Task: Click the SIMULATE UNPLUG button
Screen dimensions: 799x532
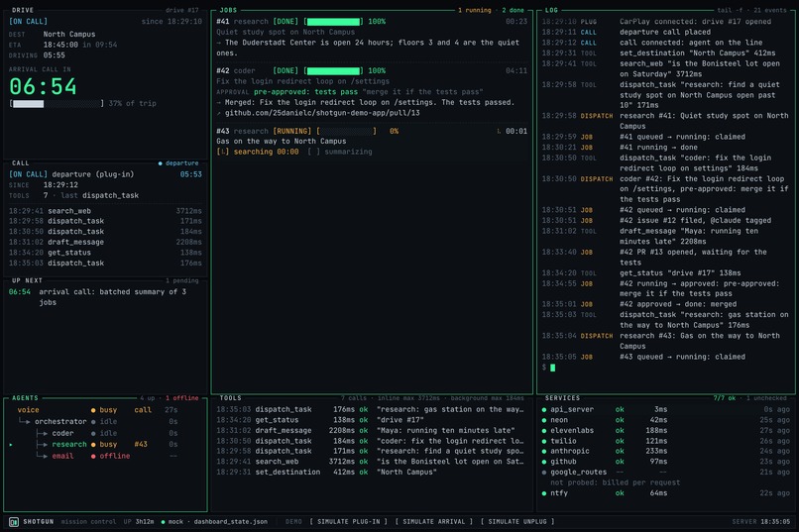Action: (x=517, y=522)
